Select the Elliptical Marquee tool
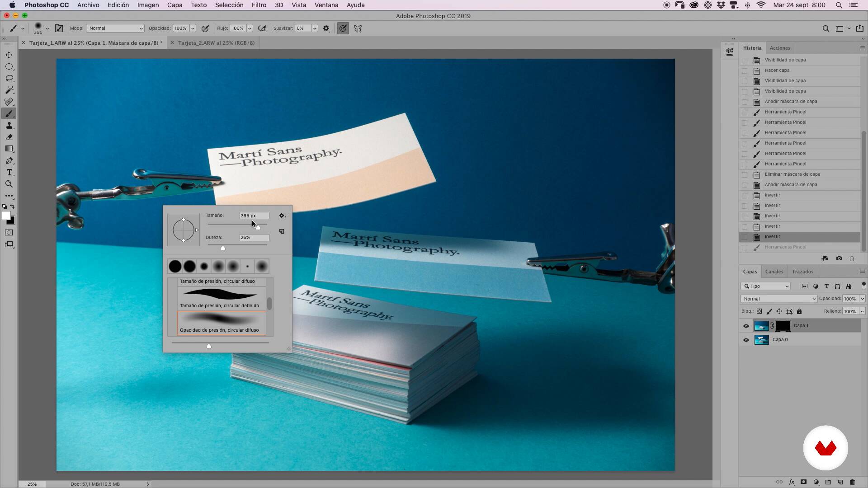The height and width of the screenshot is (488, 868). click(x=9, y=66)
